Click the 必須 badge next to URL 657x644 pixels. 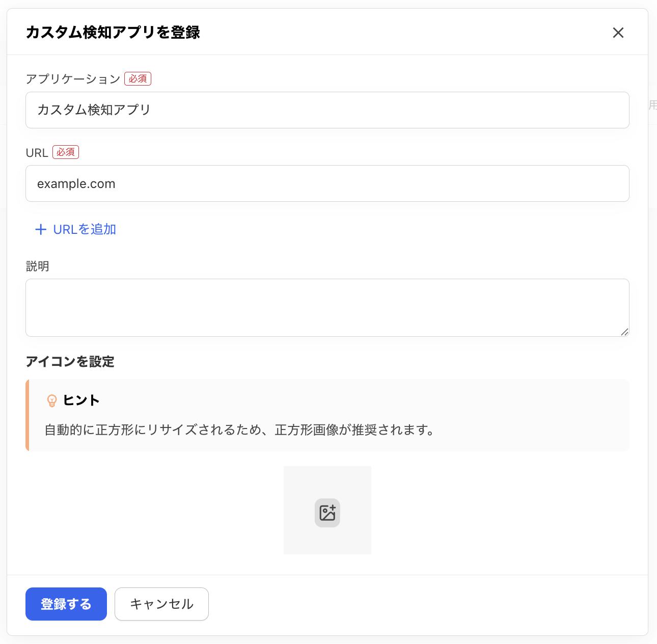[66, 152]
